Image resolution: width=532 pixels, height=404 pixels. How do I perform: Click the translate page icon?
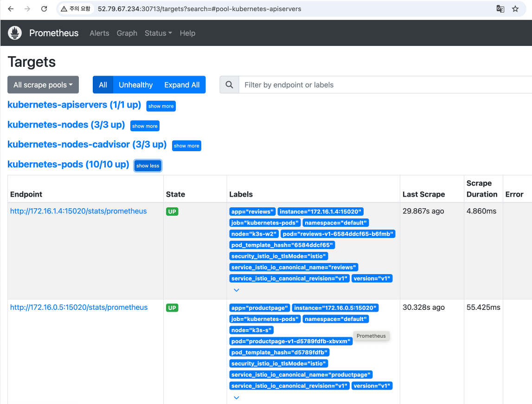[500, 9]
